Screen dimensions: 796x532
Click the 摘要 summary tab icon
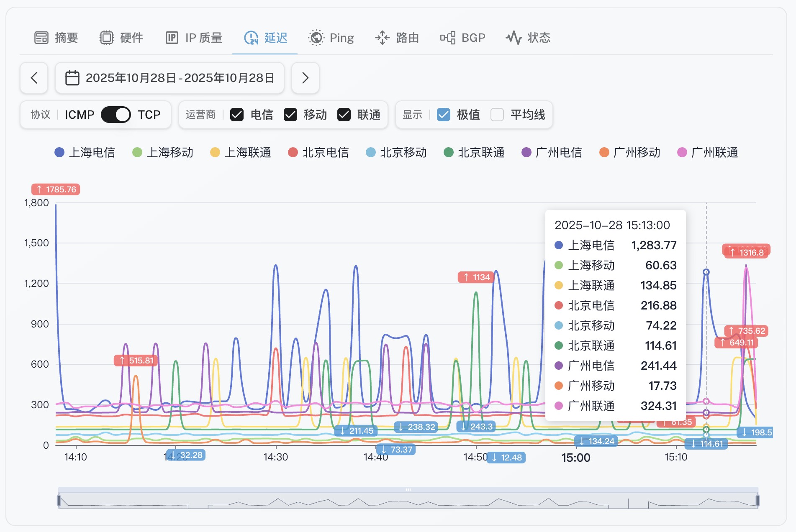tap(41, 38)
